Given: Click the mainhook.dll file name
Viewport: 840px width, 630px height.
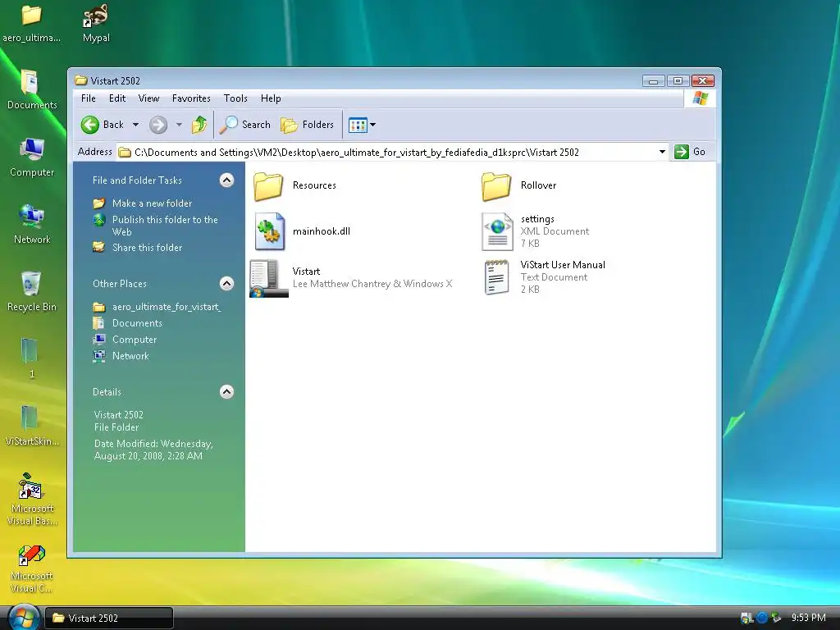Looking at the screenshot, I should pos(322,231).
